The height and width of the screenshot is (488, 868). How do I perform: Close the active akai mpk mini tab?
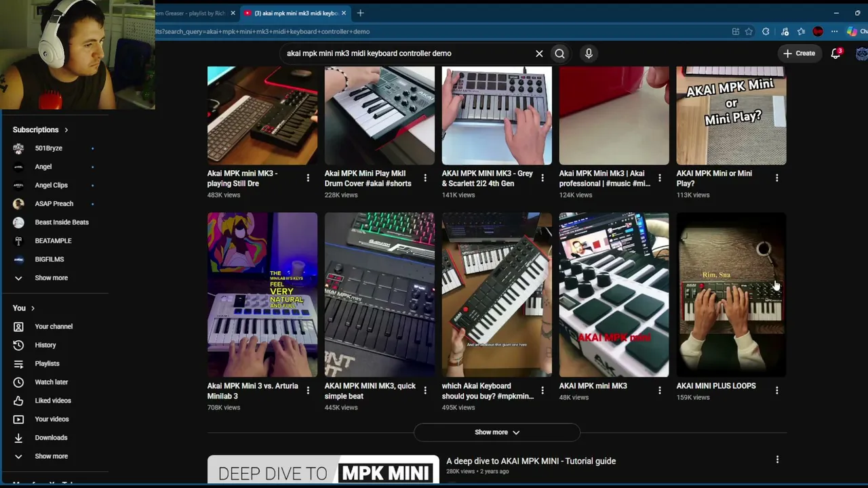[344, 13]
